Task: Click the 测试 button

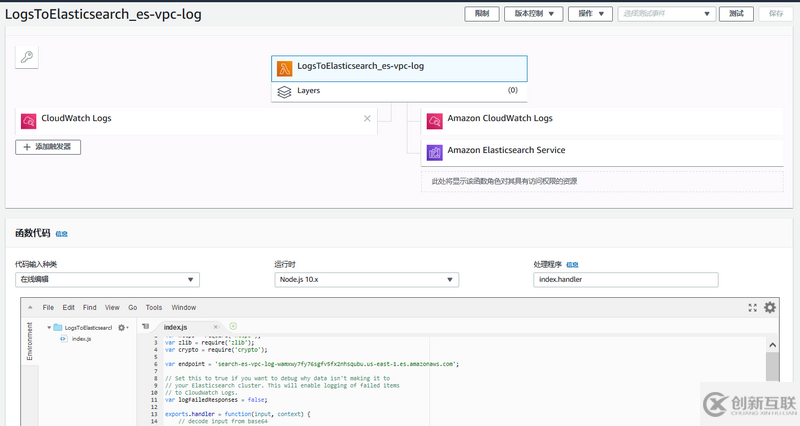Action: tap(736, 14)
